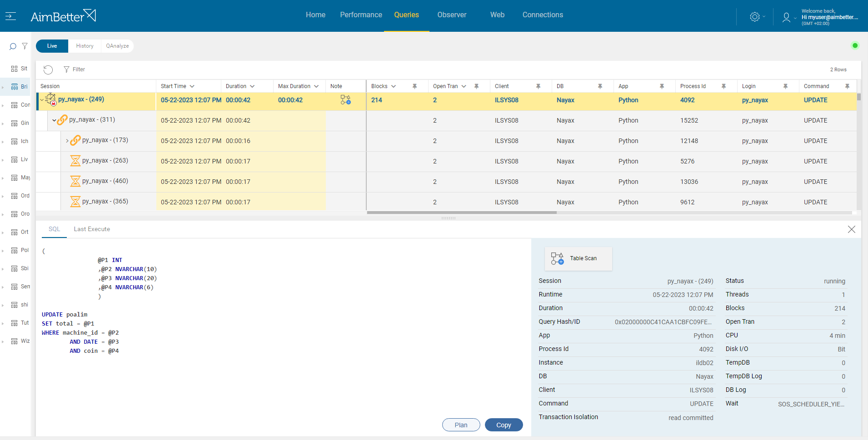Click the chain link icon for py_nayax 311
The image size is (868, 440).
(x=62, y=120)
